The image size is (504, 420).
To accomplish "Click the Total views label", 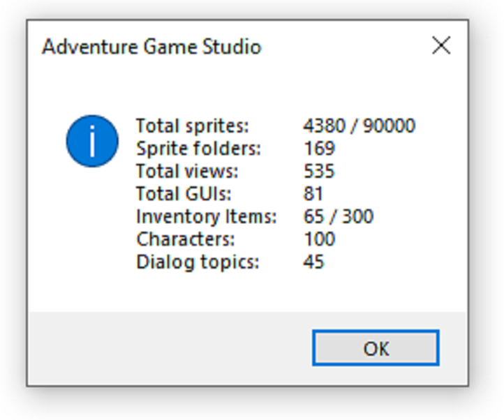I will click(x=187, y=172).
